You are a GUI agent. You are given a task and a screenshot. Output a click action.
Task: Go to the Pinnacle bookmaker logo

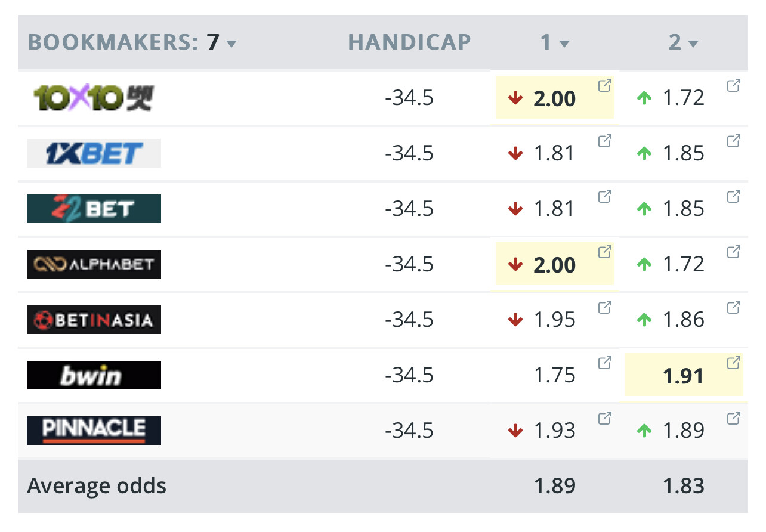94,431
